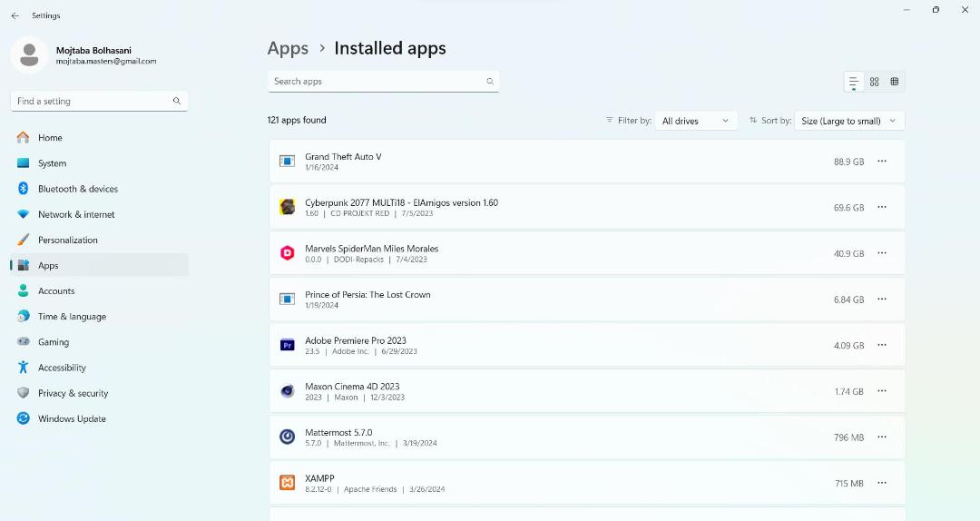The width and height of the screenshot is (980, 521).
Task: Open more options for Maxon Cinema 4D 2023
Action: 882,391
